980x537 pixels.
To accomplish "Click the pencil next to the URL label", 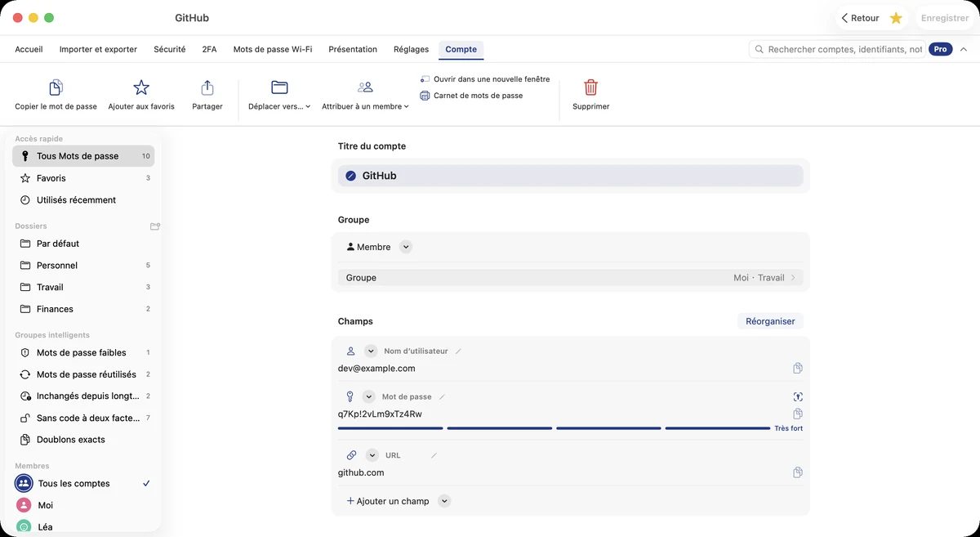I will coord(434,455).
